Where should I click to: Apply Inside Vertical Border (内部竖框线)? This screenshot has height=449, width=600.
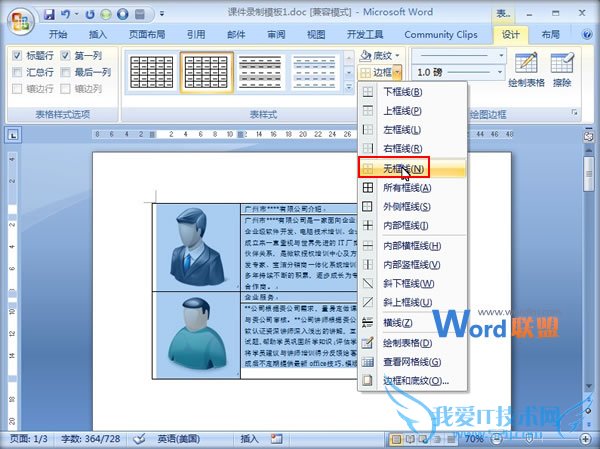(x=412, y=265)
